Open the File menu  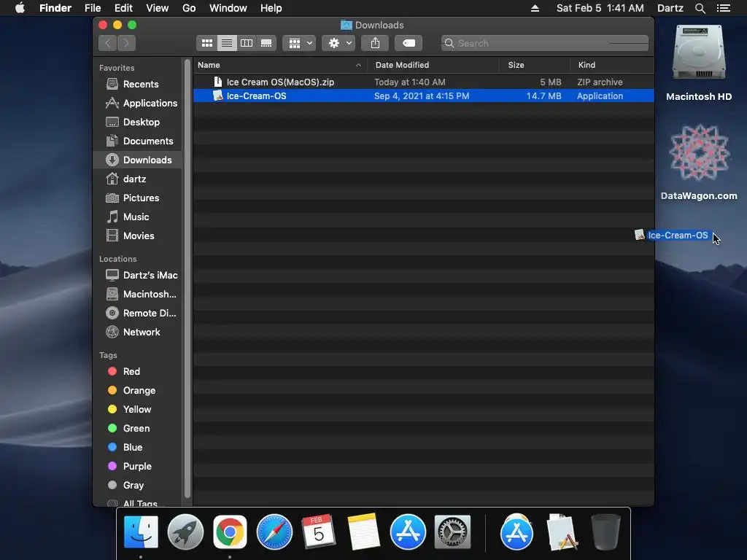click(x=93, y=8)
